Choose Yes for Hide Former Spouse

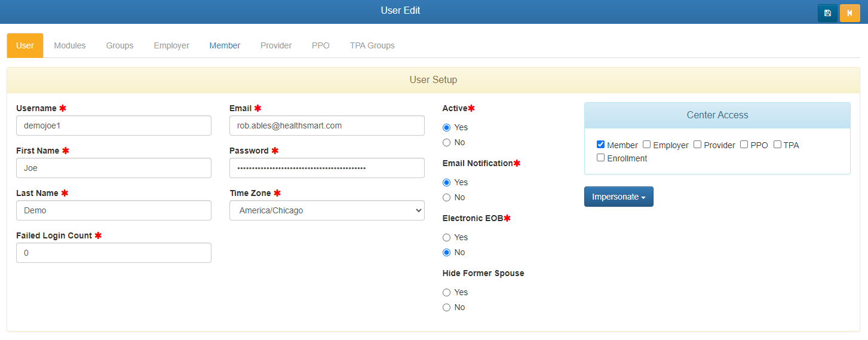(x=446, y=292)
